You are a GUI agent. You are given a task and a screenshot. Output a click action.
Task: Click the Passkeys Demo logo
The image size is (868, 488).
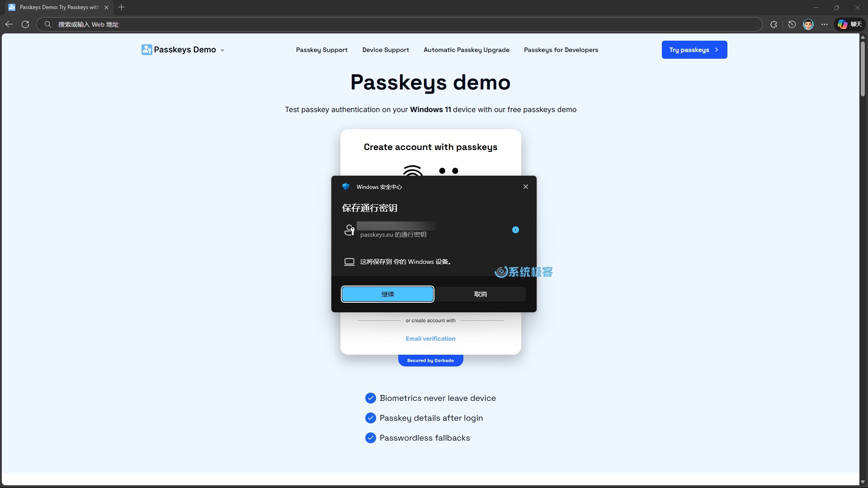tap(179, 50)
